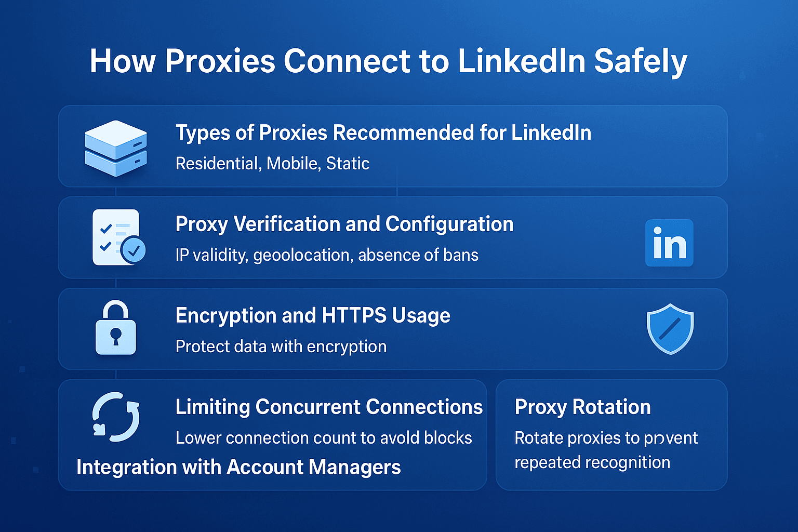Click 'Rotate proxies to prevent repeated recognition' text

pyautogui.click(x=606, y=450)
